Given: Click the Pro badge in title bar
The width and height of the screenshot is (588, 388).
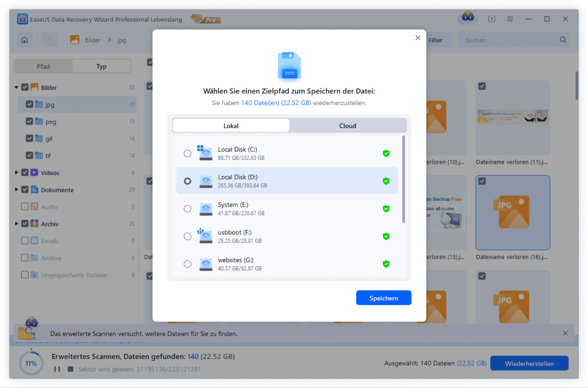Looking at the screenshot, I should 206,20.
